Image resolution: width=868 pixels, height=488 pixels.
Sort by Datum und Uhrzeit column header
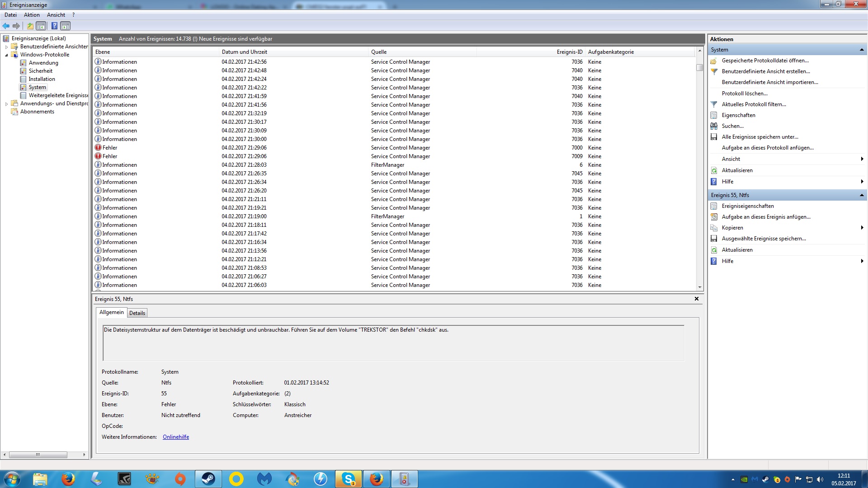245,52
